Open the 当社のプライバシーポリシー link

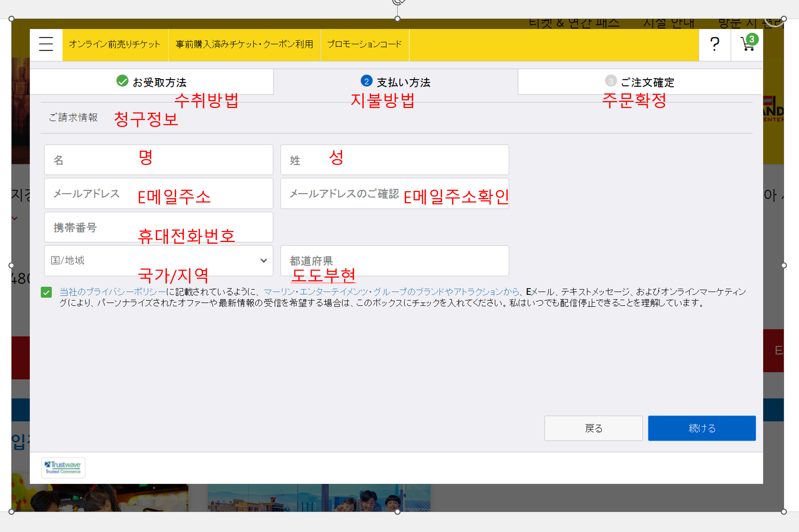click(112, 292)
